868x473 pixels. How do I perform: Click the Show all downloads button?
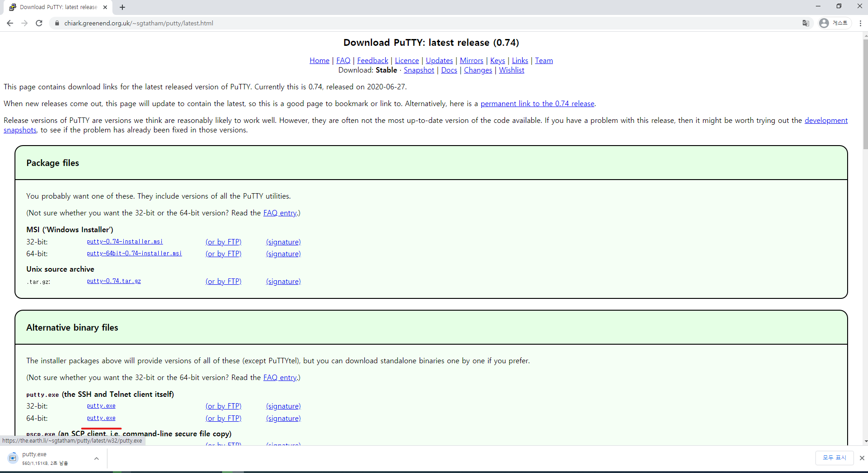point(834,458)
